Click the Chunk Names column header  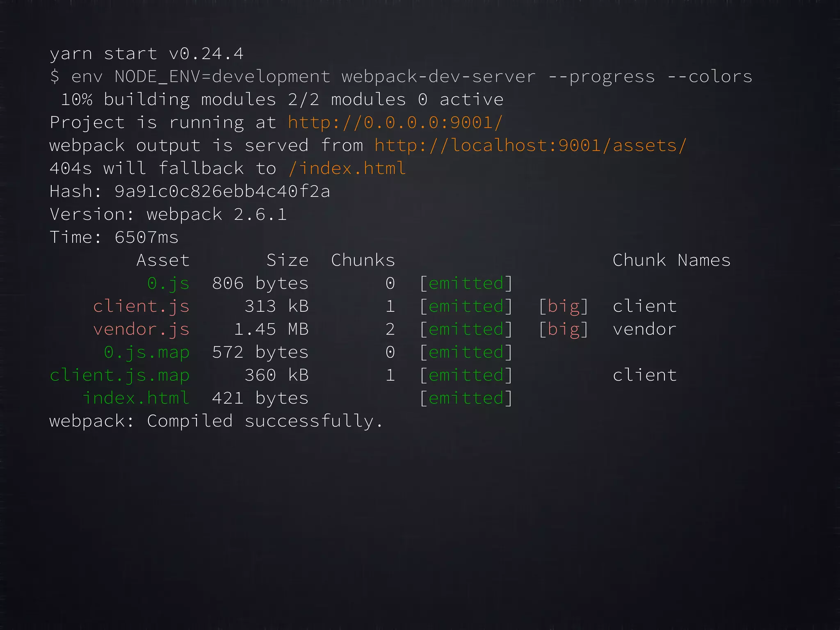[x=671, y=260]
